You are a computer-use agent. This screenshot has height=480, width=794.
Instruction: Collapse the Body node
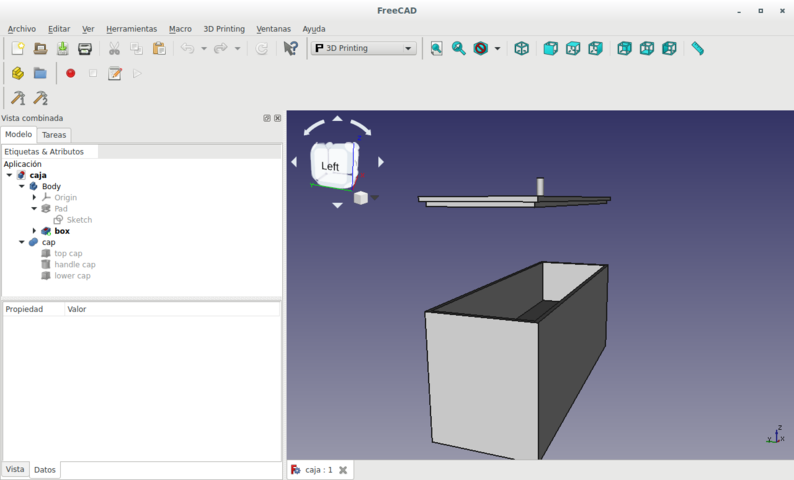point(22,186)
